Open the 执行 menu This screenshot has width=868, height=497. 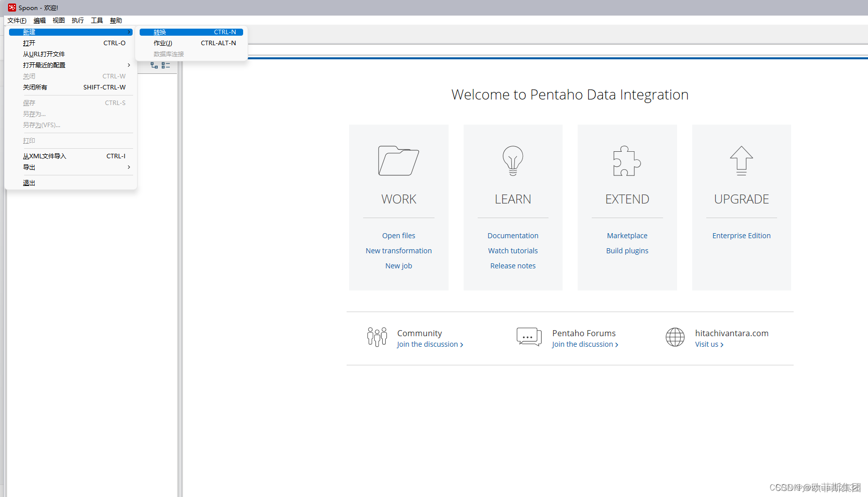click(x=78, y=21)
